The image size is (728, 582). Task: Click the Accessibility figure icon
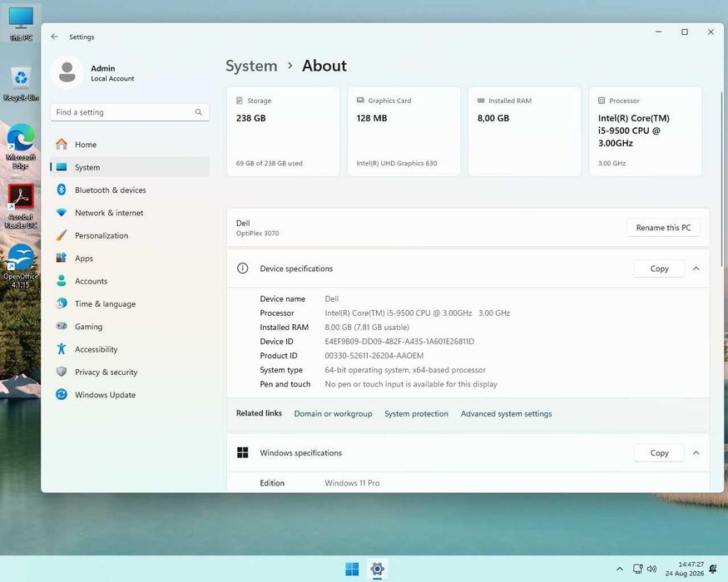click(62, 349)
